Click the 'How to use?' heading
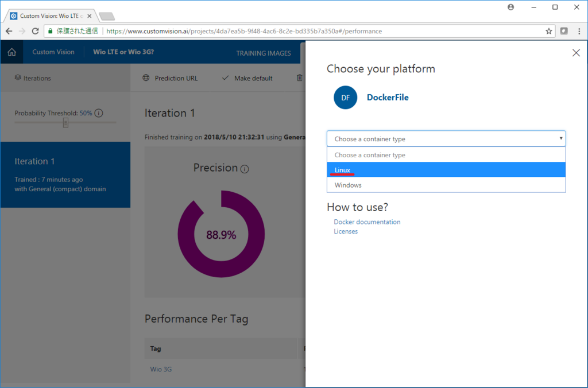 pyautogui.click(x=357, y=207)
